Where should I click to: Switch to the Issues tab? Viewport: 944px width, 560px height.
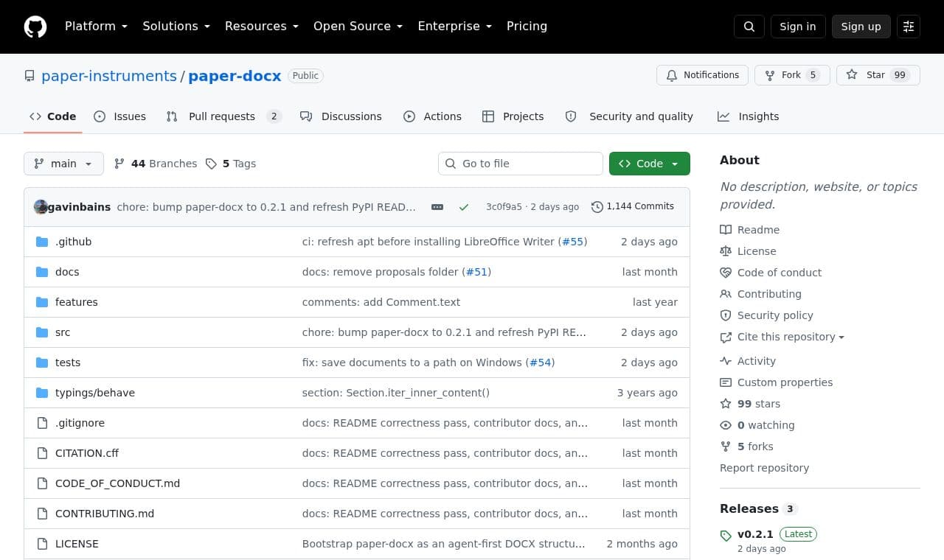(x=120, y=116)
